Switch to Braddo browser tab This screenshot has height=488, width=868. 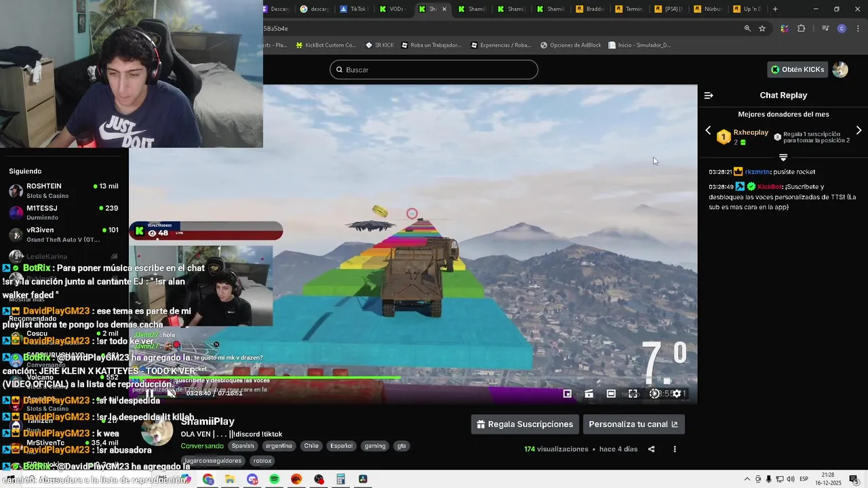coord(589,9)
